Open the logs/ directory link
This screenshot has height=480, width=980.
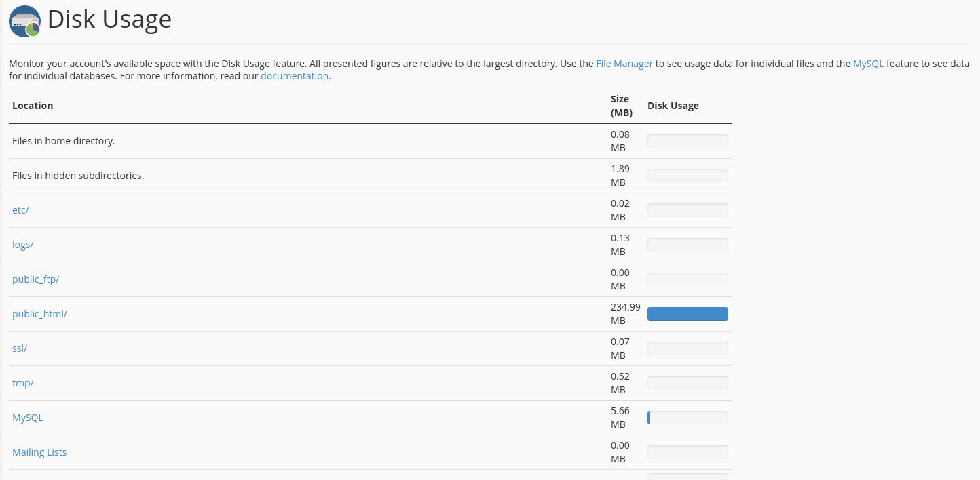[22, 244]
